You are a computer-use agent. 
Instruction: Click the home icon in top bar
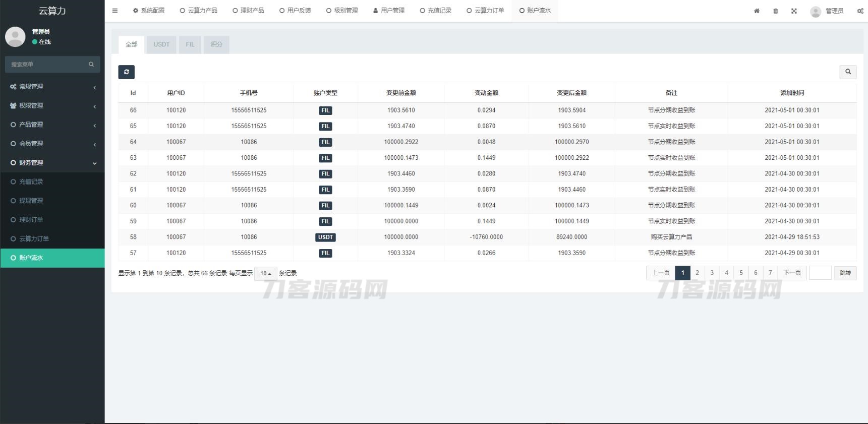tap(757, 11)
